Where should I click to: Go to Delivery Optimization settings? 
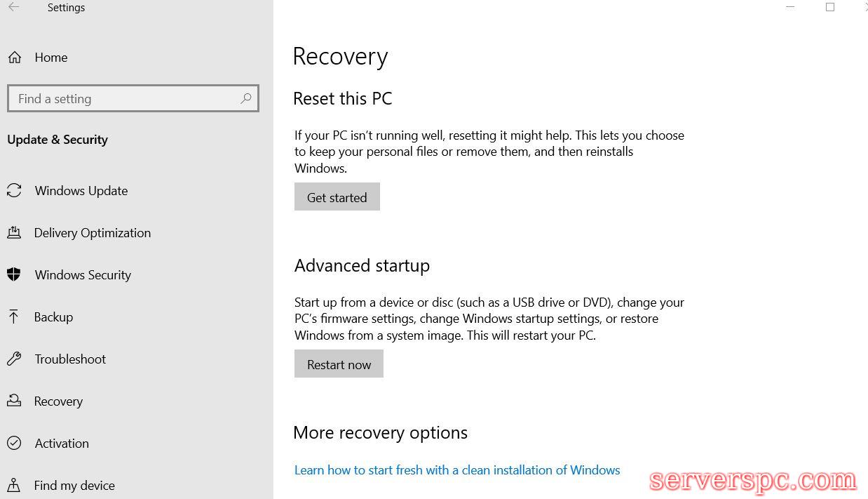pos(93,233)
